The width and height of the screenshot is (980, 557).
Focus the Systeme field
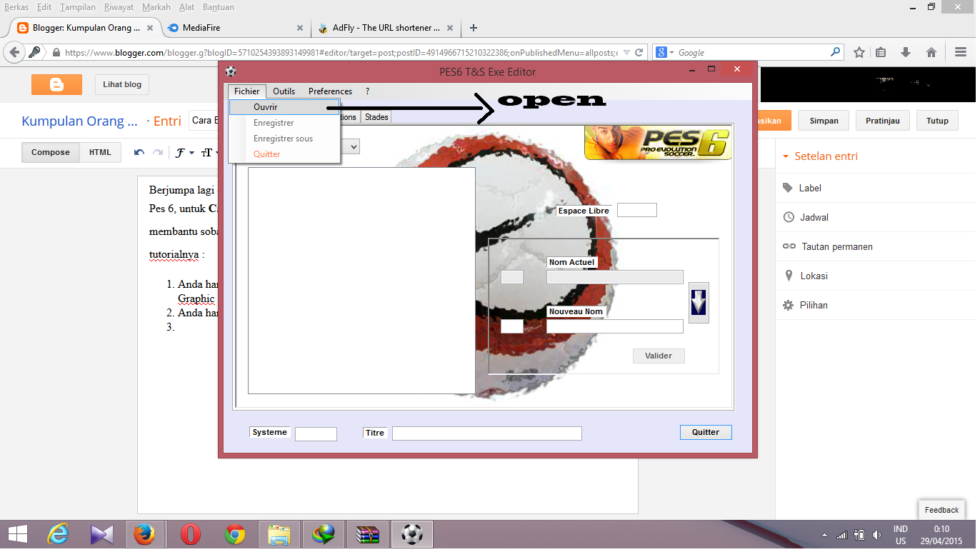(316, 433)
